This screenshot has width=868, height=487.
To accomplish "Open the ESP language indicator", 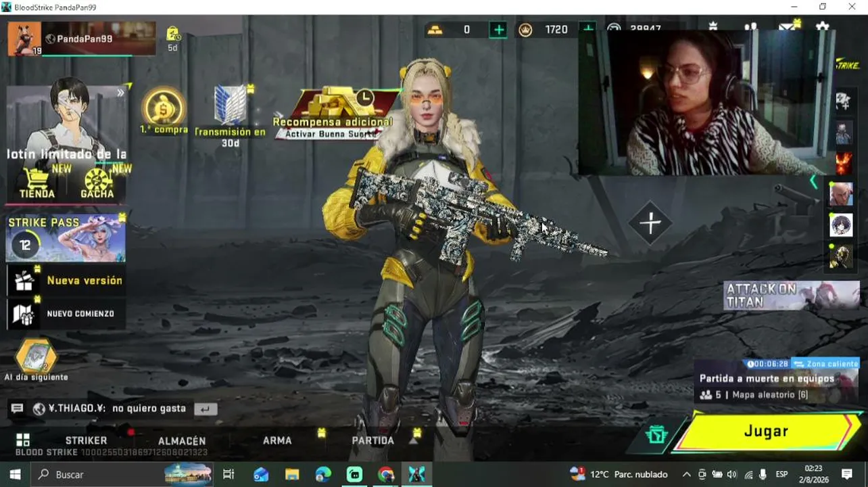I will point(781,474).
